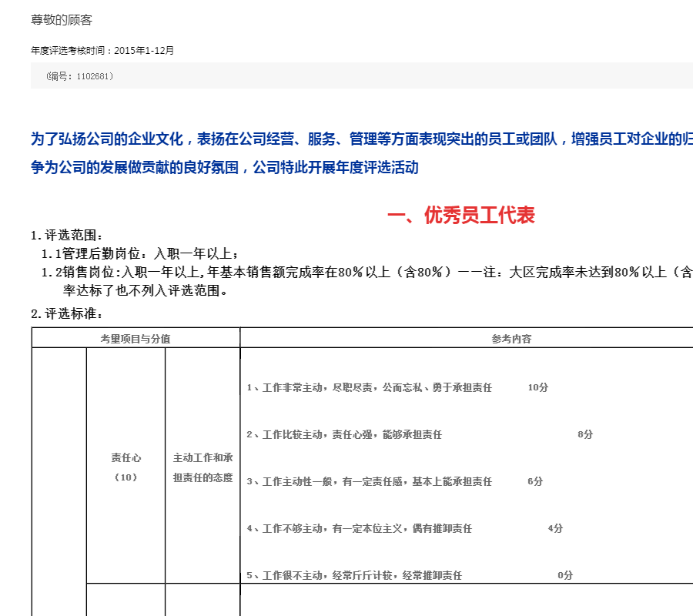Viewport: 693px width, 616px height.
Task: Select the "考量项目与分值" table header
Action: [136, 338]
